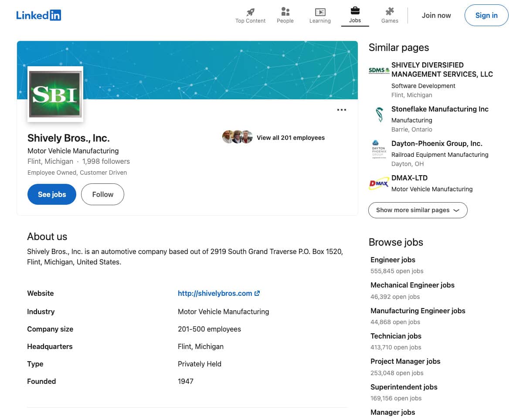Click the SBI company logo
The width and height of the screenshot is (523, 420).
(55, 94)
